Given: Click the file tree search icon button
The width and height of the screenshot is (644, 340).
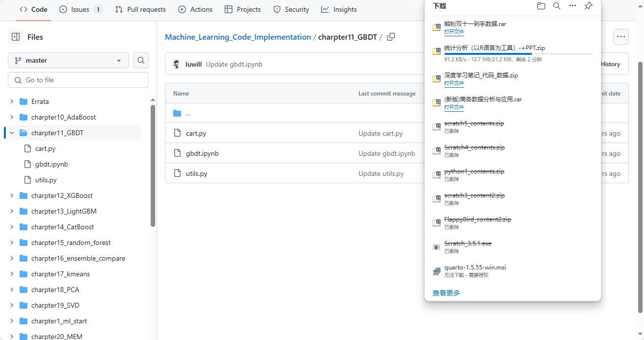Looking at the screenshot, I should tap(141, 60).
